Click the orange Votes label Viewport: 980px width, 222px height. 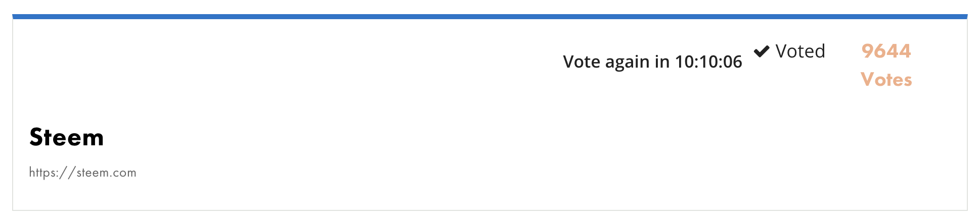(886, 80)
